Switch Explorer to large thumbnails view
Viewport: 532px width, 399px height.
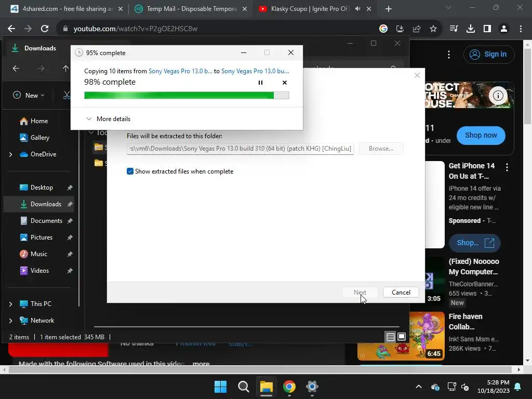(x=402, y=337)
